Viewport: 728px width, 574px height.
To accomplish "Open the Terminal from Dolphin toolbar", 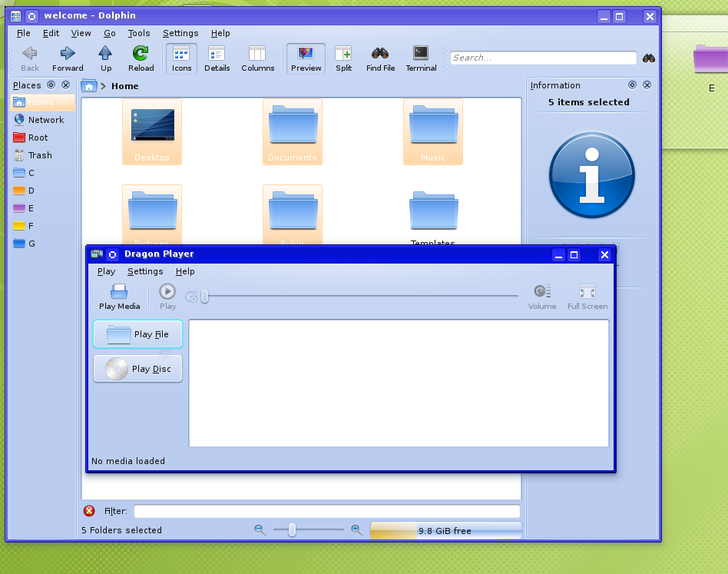I will coord(421,58).
